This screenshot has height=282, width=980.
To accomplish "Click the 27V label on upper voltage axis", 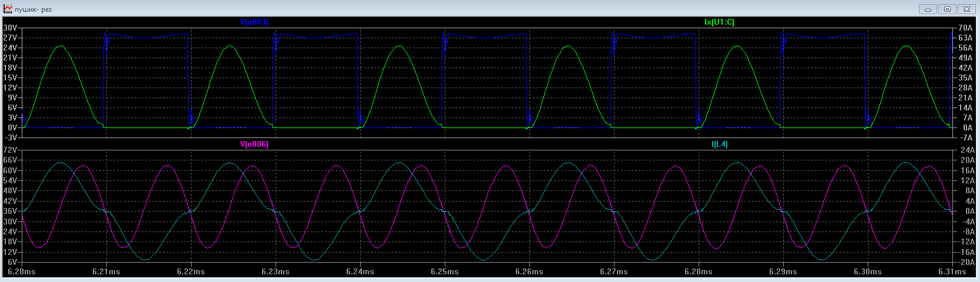I will 11,38.
